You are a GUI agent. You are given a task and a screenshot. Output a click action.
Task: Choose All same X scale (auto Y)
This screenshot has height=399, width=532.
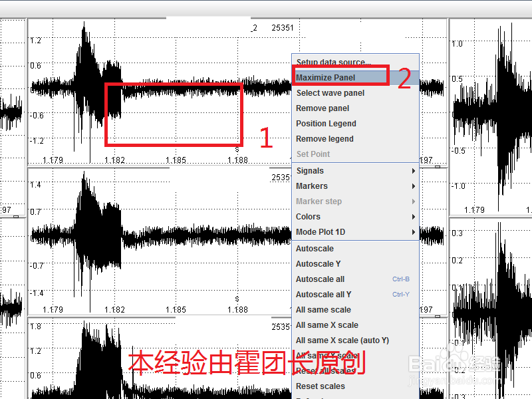[x=355, y=340]
